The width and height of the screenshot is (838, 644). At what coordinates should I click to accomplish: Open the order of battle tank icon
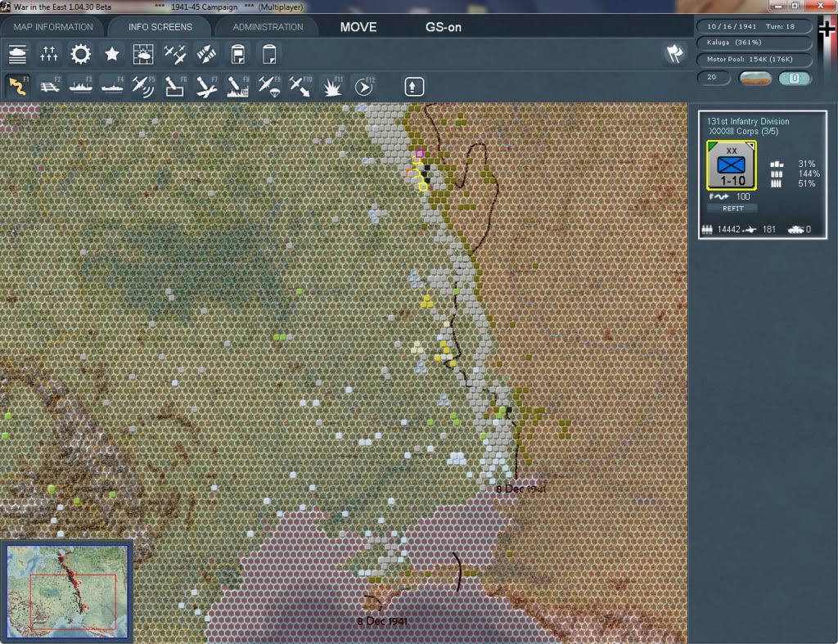click(x=18, y=55)
